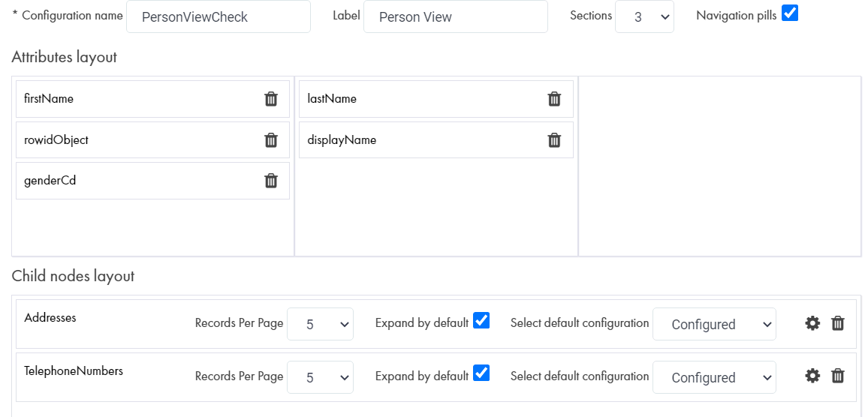Image resolution: width=868 pixels, height=417 pixels.
Task: Select the lastName attribute text
Action: point(332,99)
